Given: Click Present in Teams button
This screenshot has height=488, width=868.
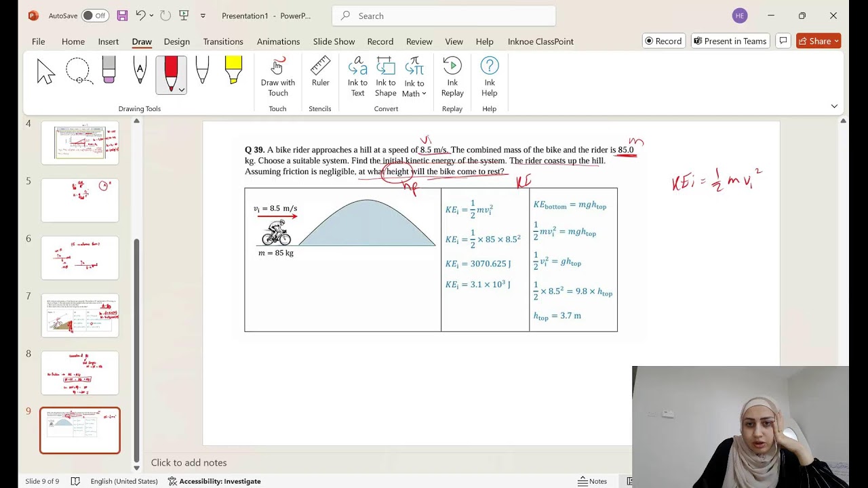Looking at the screenshot, I should click(x=730, y=41).
